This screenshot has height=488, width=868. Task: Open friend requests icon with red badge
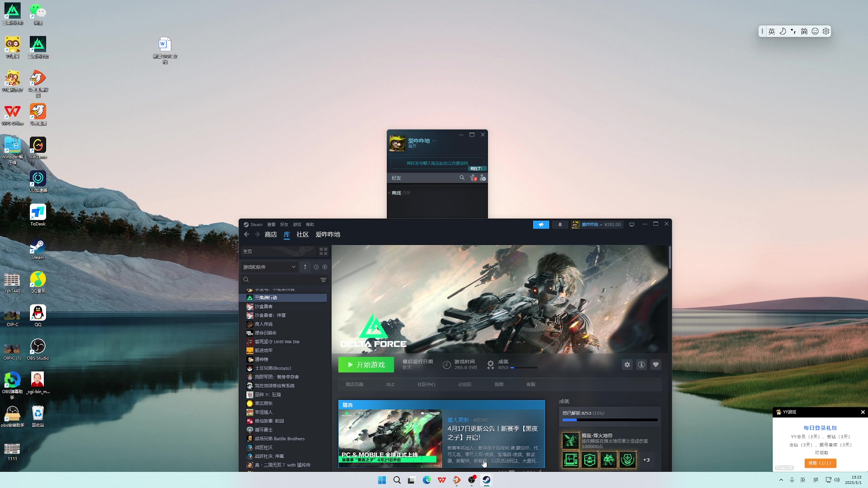click(x=473, y=178)
